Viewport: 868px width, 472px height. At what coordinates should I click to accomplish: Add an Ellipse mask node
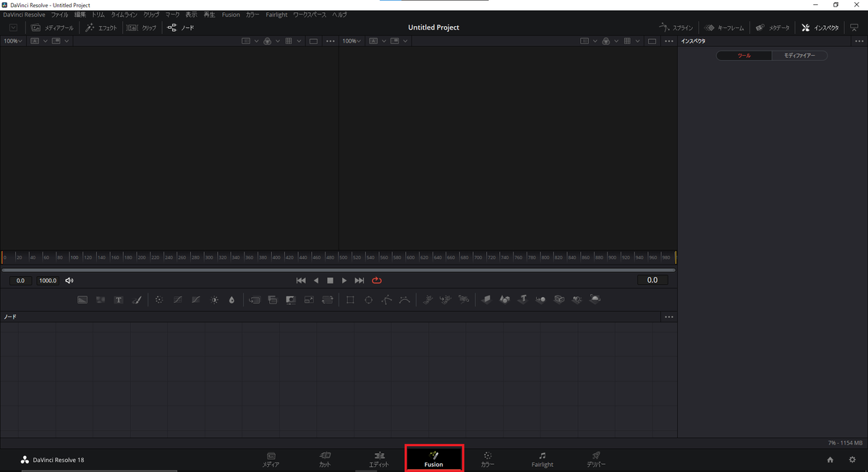(368, 299)
